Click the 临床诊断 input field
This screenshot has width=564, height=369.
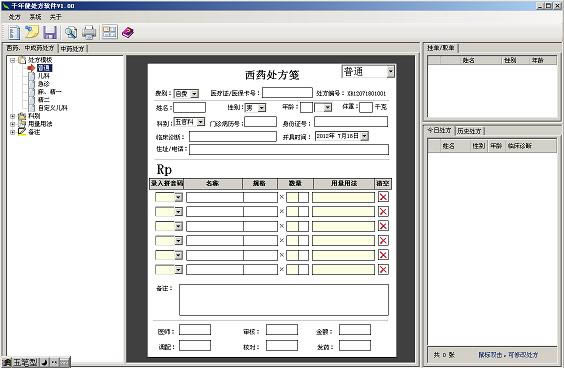(x=233, y=136)
